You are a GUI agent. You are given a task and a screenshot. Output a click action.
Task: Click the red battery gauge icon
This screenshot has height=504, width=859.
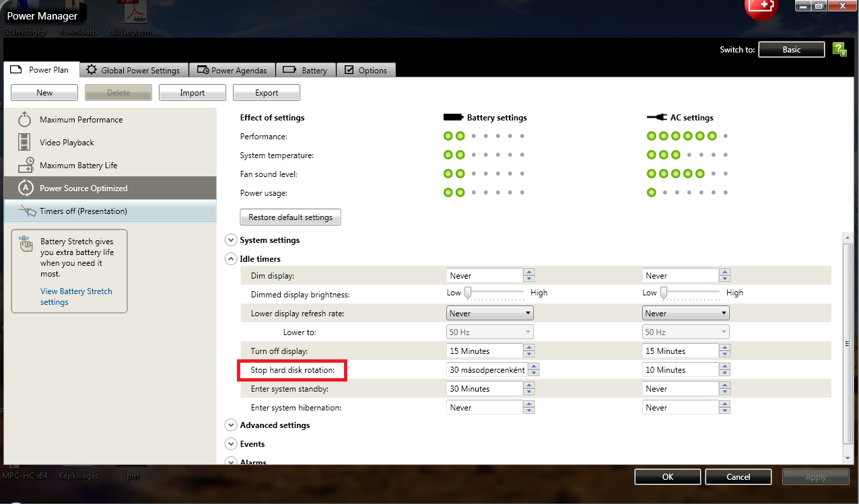click(x=761, y=7)
